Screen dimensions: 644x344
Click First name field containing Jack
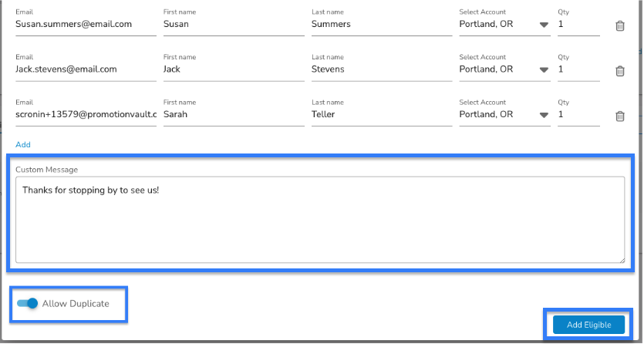pyautogui.click(x=234, y=69)
